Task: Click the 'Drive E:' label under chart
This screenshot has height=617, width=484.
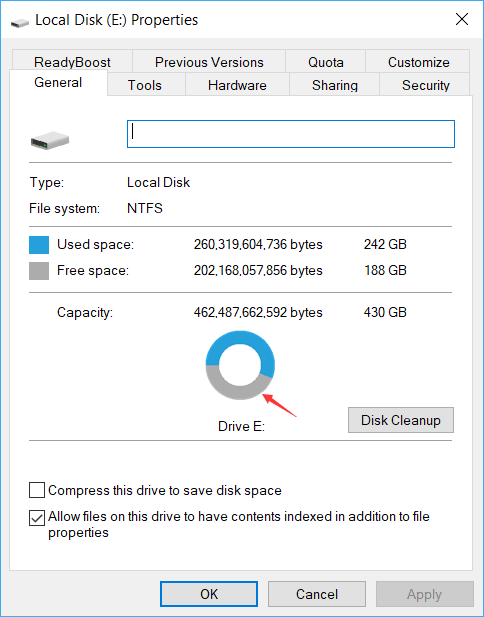Action: point(241,426)
